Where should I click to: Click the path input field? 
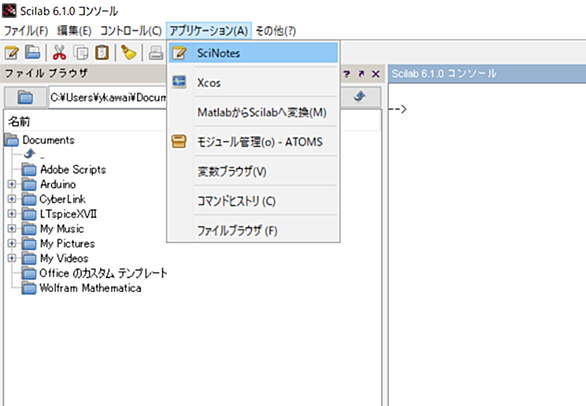click(x=108, y=97)
